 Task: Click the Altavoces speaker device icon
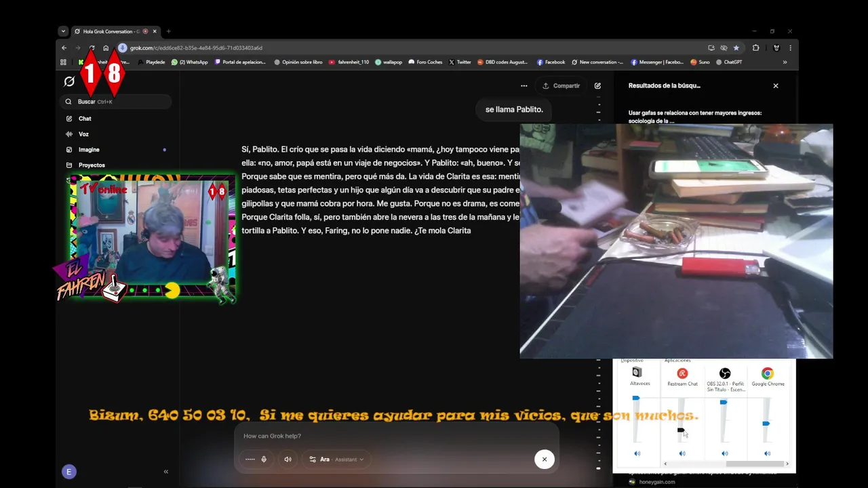click(637, 373)
